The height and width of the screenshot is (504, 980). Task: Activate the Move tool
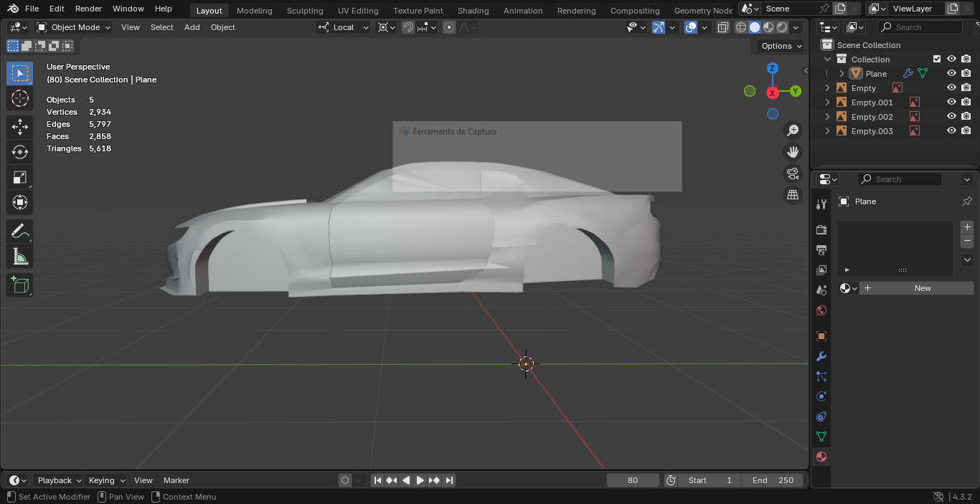point(20,127)
